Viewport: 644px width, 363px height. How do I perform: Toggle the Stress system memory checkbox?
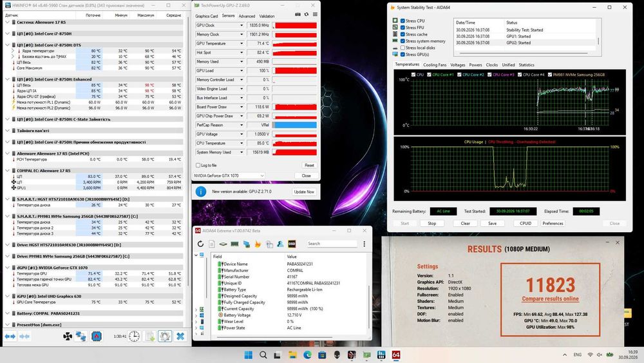click(x=402, y=41)
